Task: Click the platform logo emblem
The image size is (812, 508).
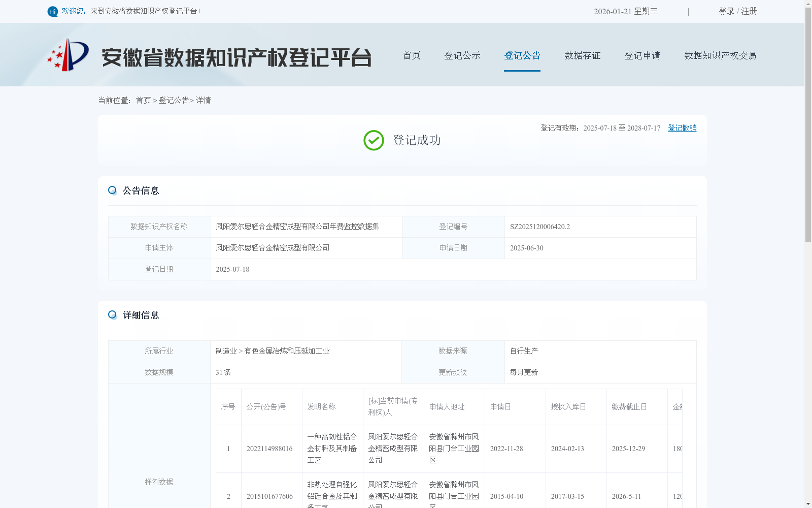Action: coord(68,54)
